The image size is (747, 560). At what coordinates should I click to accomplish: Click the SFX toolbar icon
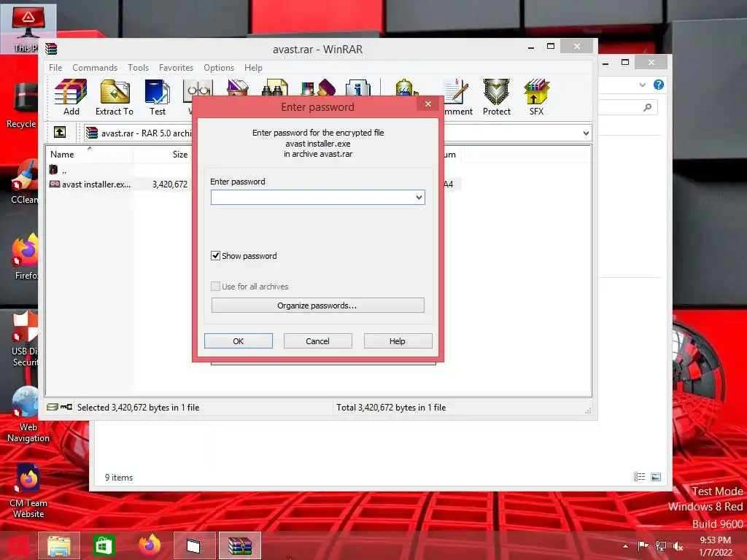click(x=536, y=97)
